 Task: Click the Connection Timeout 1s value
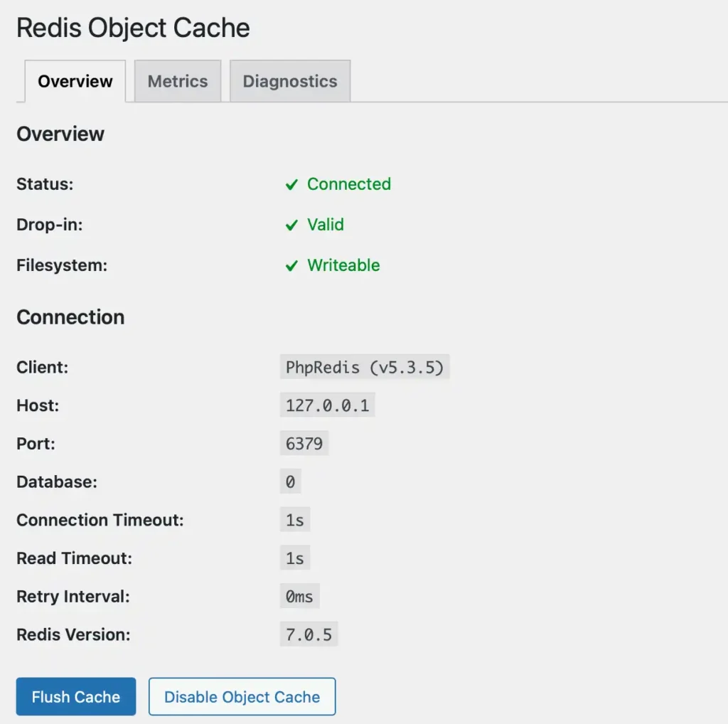tap(295, 520)
